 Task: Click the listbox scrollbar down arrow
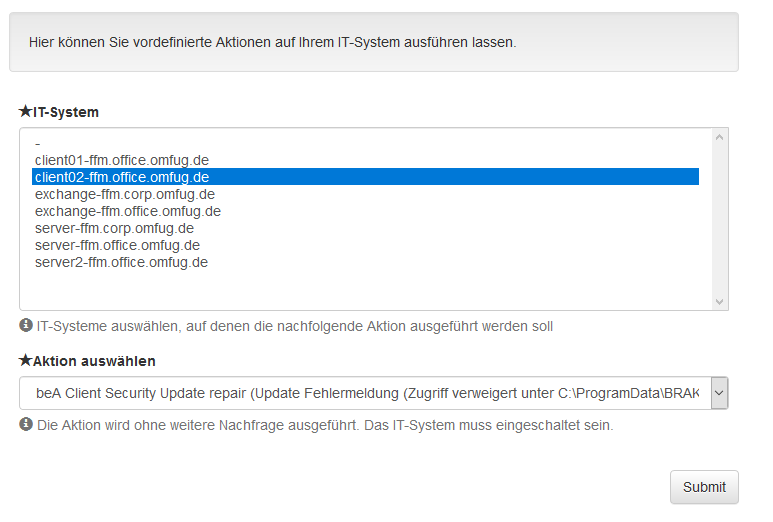pos(719,301)
